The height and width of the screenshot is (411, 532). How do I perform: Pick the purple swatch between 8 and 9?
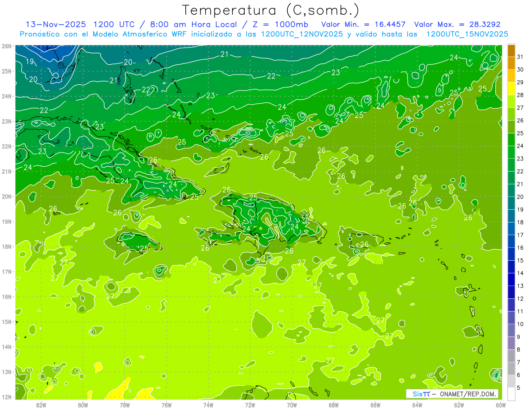511,343
